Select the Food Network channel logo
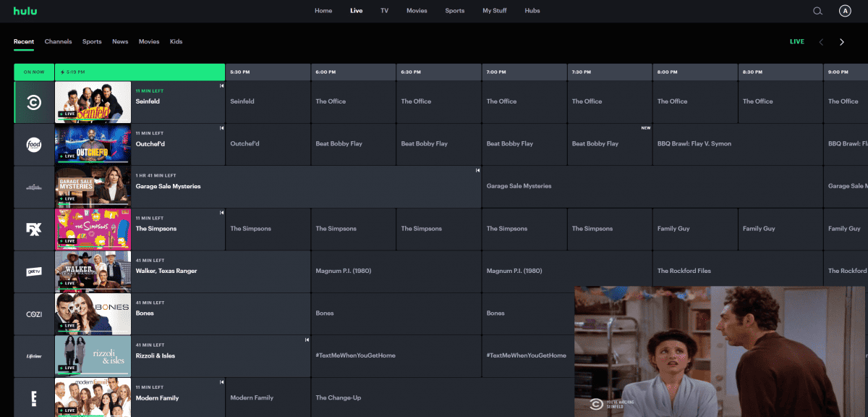Image resolution: width=868 pixels, height=417 pixels. pos(33,144)
